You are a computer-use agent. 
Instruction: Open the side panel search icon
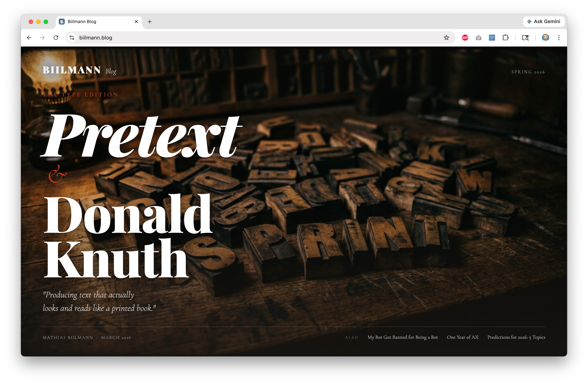(x=525, y=38)
